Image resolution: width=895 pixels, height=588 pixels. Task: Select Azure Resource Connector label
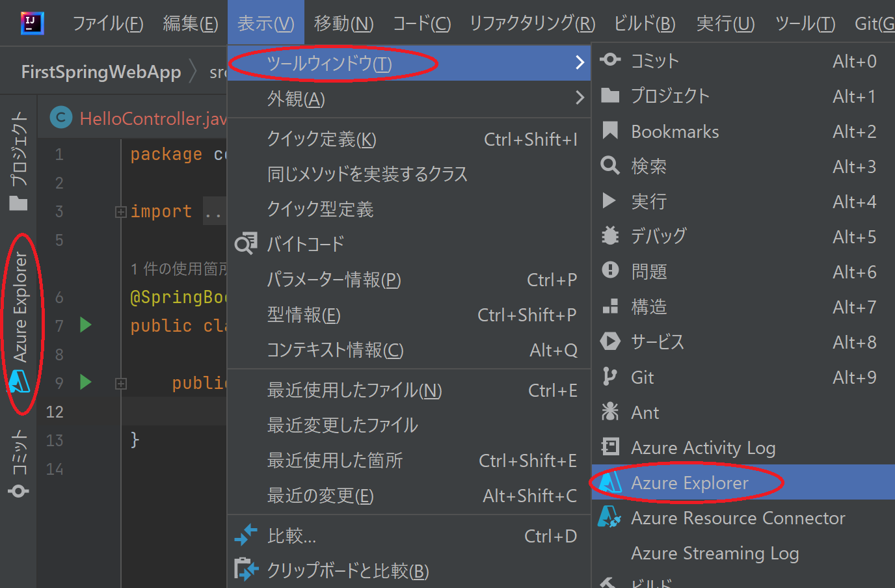(x=738, y=518)
